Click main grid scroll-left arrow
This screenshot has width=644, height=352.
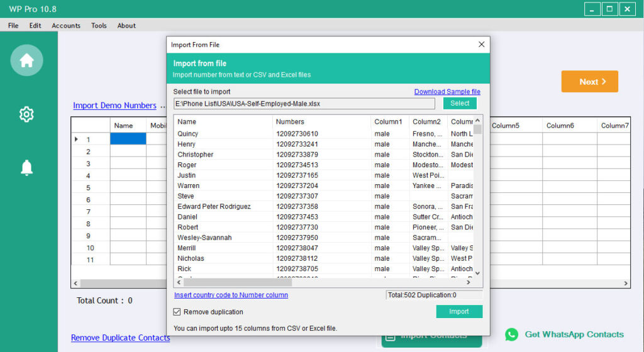(x=75, y=283)
